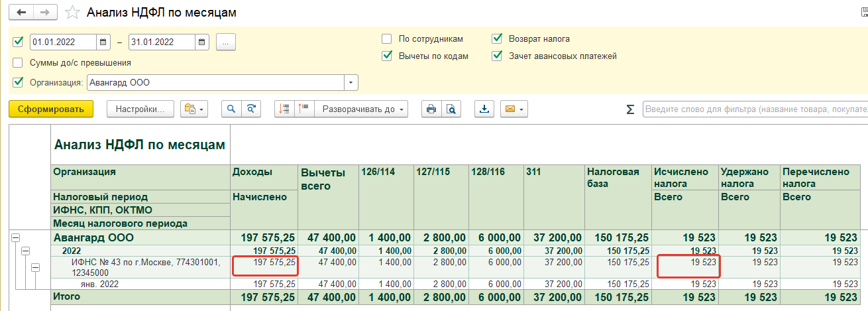The width and height of the screenshot is (868, 311).
Task: Open Настройки... button
Action: 140,109
